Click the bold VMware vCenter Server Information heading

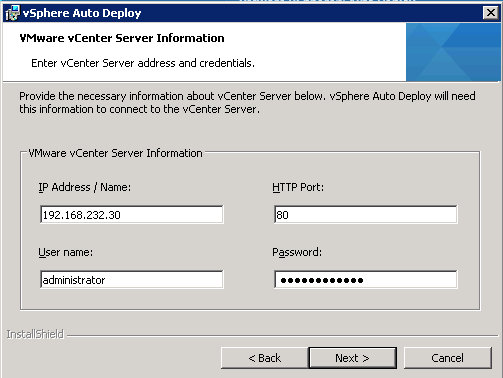pos(122,38)
